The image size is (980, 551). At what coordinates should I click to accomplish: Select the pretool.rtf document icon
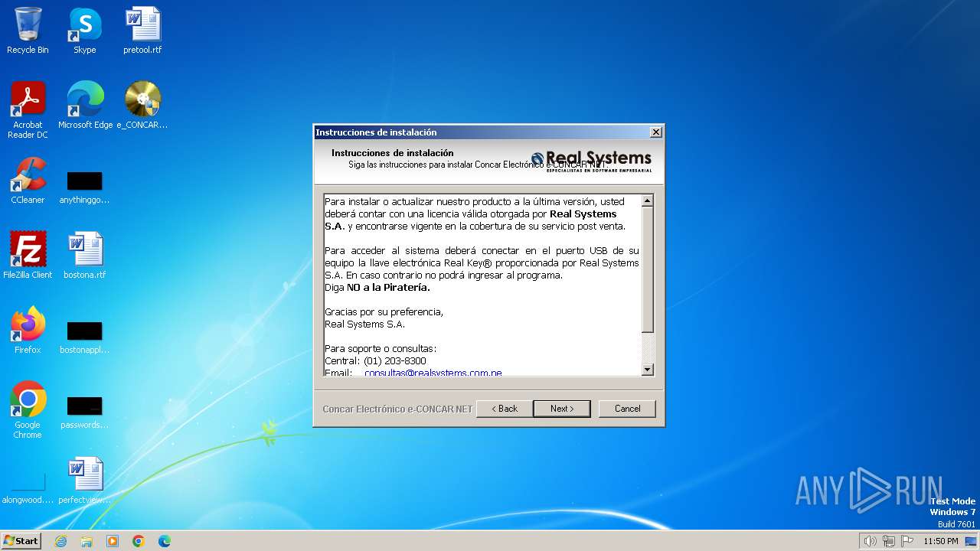pyautogui.click(x=142, y=31)
